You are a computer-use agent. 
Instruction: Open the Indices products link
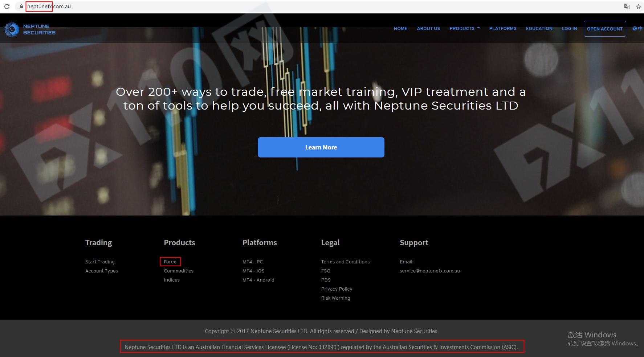(172, 280)
